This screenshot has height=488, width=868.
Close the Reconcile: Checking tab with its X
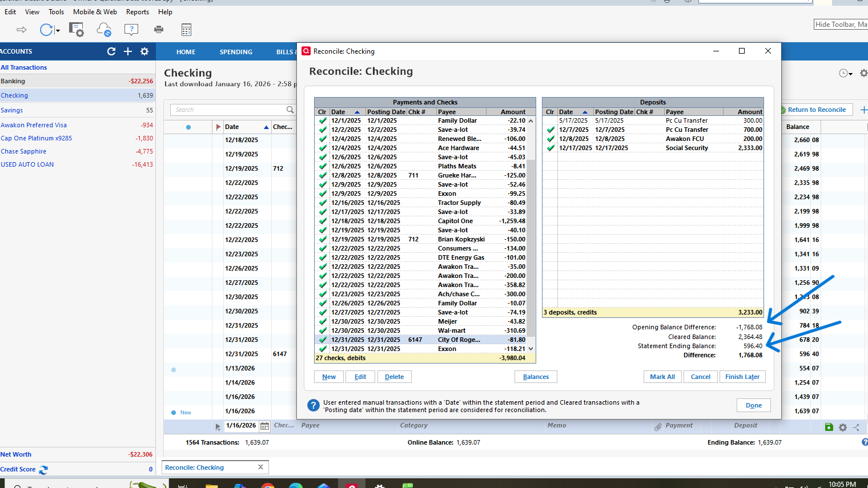(x=261, y=467)
